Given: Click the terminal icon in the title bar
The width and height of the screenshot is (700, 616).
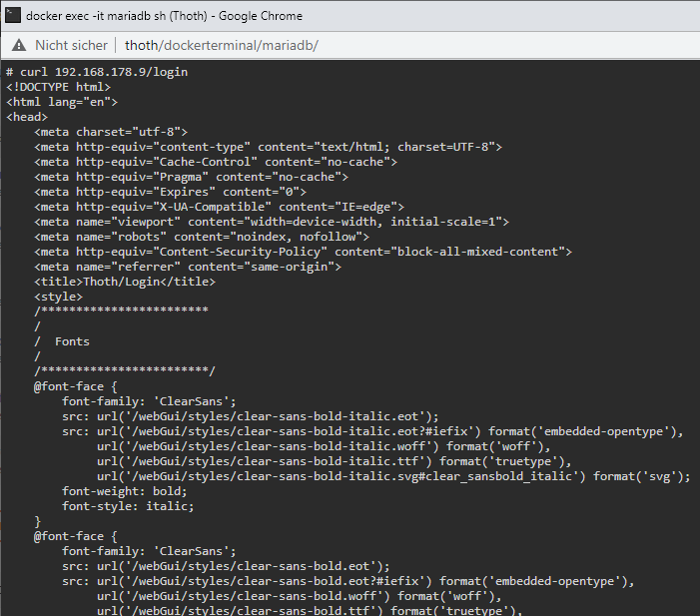Looking at the screenshot, I should coord(13,15).
